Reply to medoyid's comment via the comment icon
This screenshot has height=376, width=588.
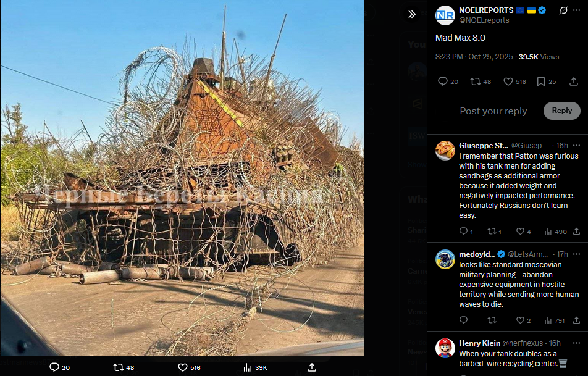[463, 320]
